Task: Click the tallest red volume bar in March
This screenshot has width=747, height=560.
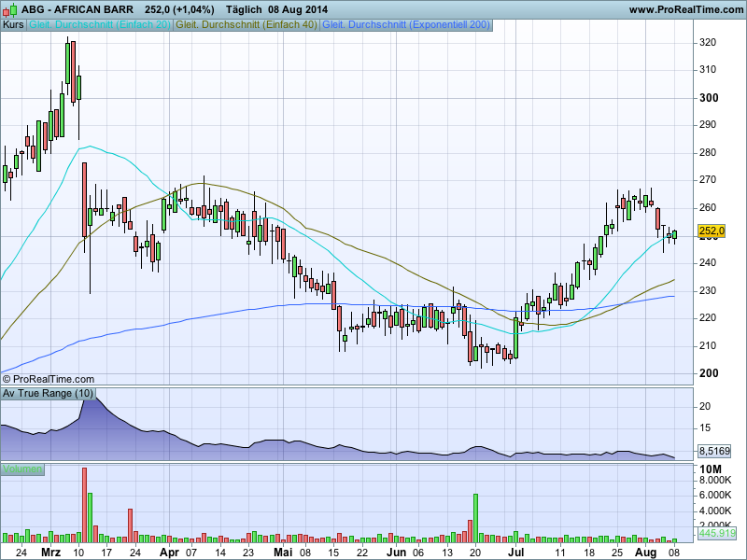Action: point(84,505)
